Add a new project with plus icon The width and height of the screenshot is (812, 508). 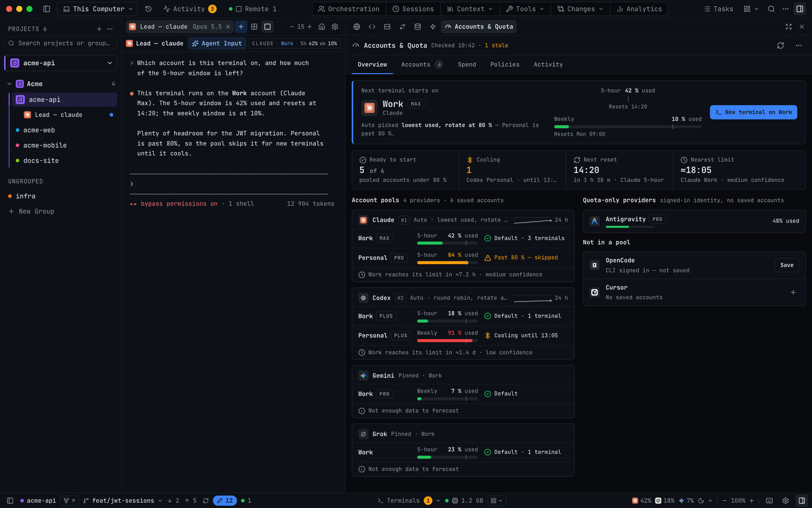coord(99,29)
